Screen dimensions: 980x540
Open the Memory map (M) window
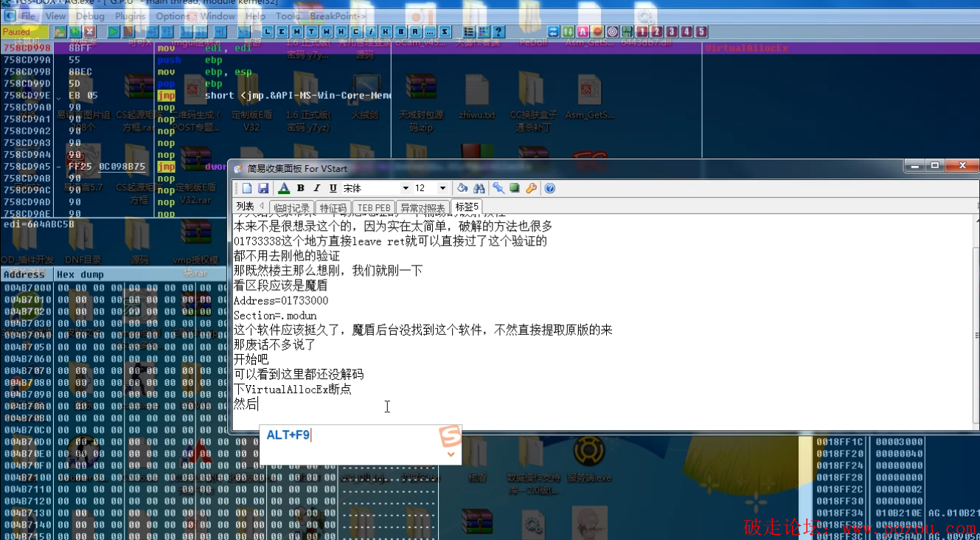(296, 32)
